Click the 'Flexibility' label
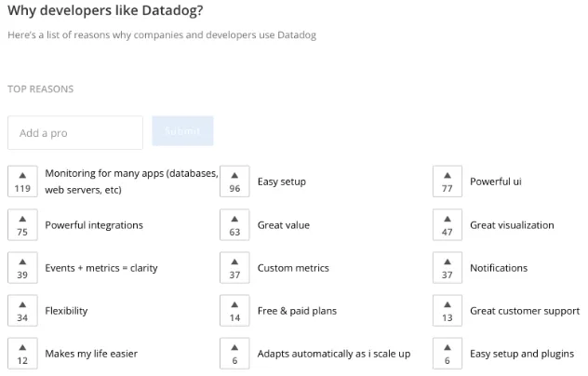This screenshot has width=588, height=376. pos(66,311)
